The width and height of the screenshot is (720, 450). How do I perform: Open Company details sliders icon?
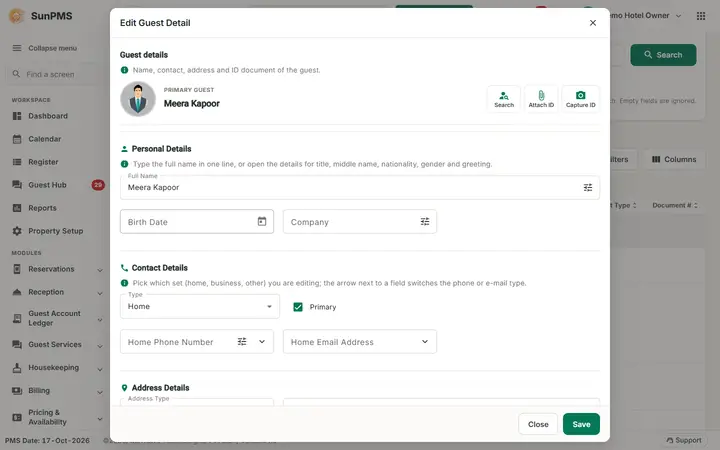[425, 221]
